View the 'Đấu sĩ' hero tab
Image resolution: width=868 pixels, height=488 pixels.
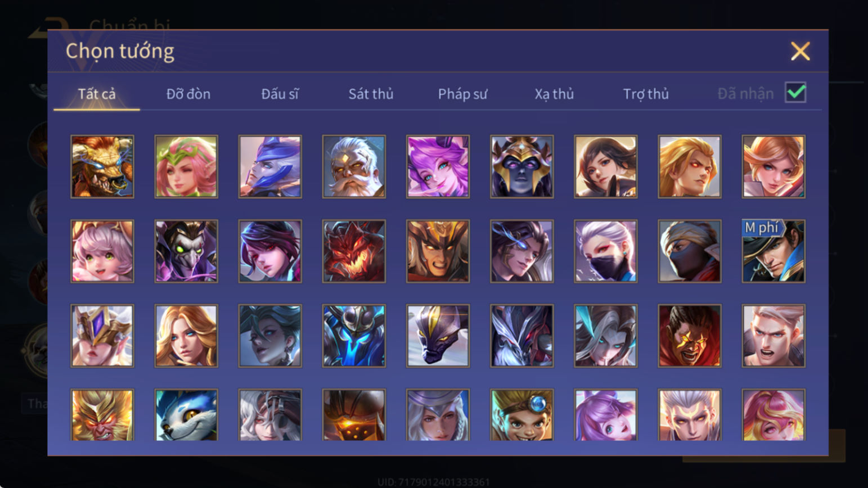point(280,94)
